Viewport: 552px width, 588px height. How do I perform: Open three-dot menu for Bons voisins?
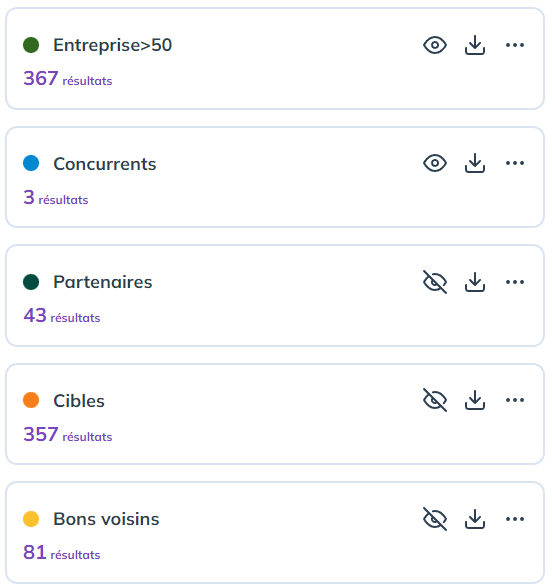click(515, 519)
